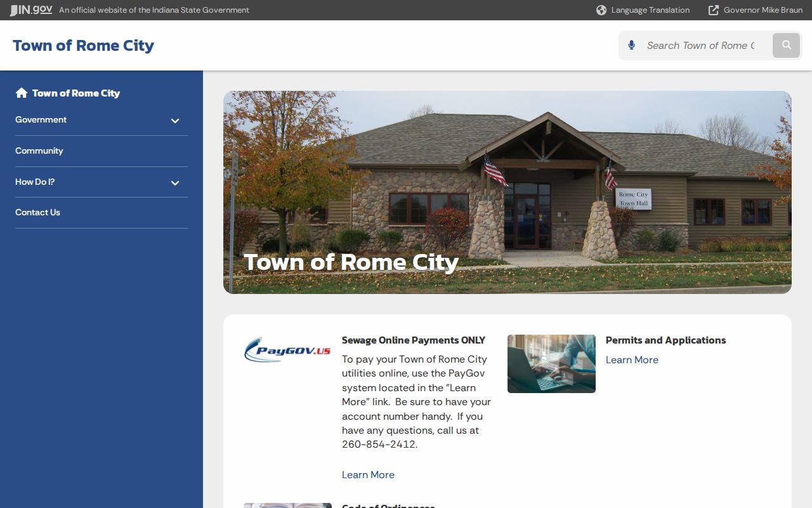Click the Sewage Online Payments ONLY heading
The image size is (812, 508).
[x=414, y=340]
